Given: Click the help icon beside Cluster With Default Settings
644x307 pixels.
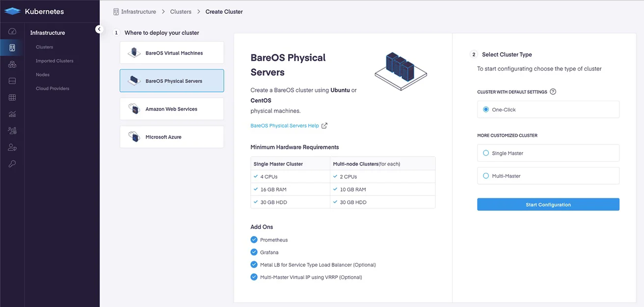Looking at the screenshot, I should (553, 92).
